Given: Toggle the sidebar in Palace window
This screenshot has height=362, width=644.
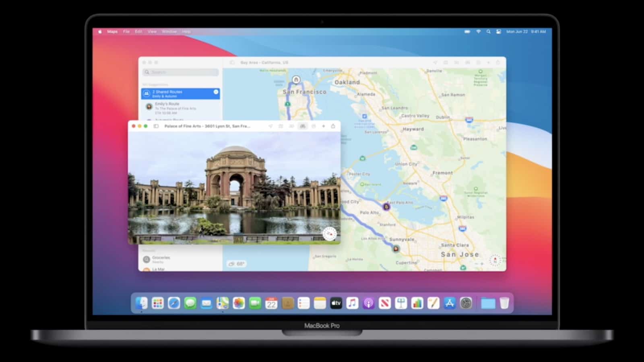Looking at the screenshot, I should 156,126.
